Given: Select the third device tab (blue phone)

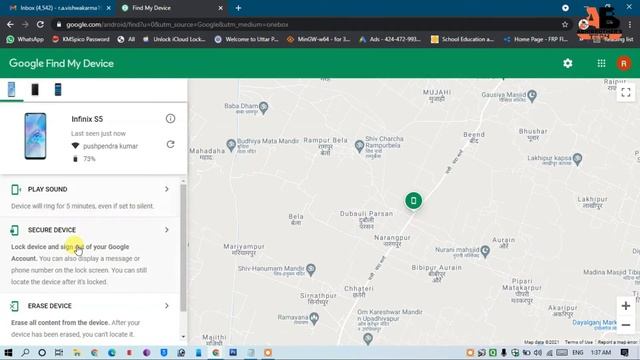Looking at the screenshot, I should 58,89.
